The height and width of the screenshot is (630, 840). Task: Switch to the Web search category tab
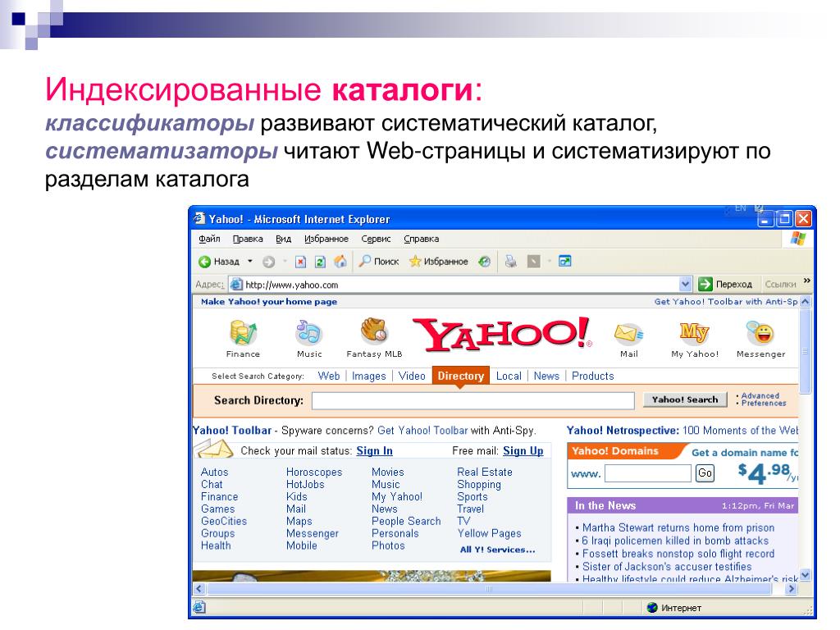tap(328, 376)
